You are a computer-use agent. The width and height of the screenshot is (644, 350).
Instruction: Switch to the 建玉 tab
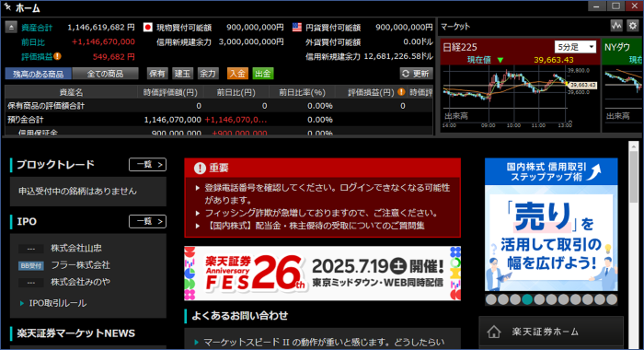182,73
